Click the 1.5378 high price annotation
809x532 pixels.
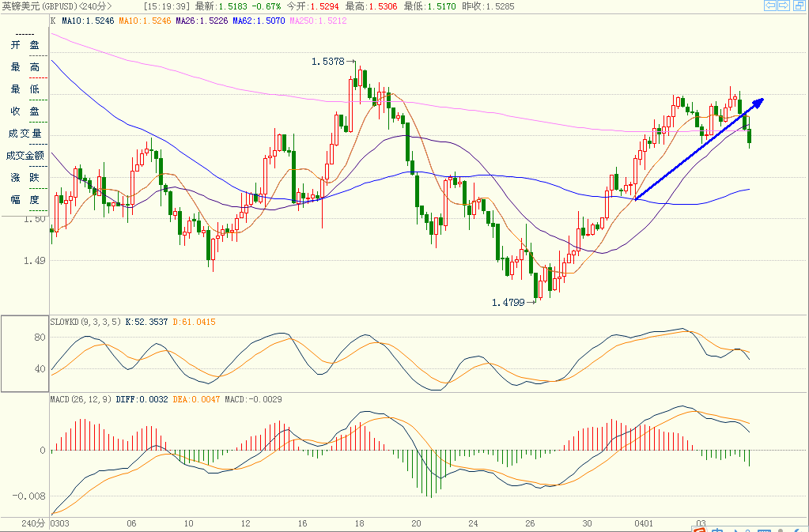[x=327, y=62]
